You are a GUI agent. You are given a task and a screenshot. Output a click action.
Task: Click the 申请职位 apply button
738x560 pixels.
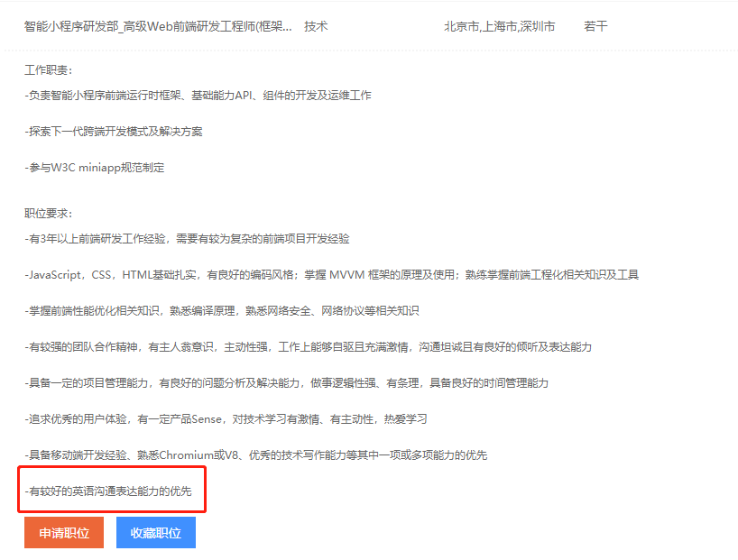64,532
